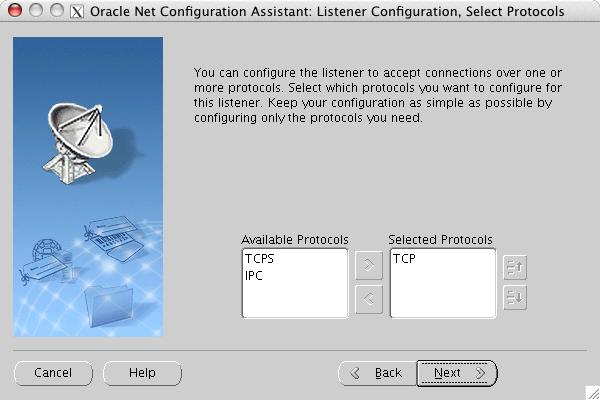Go Back to the previous step
This screenshot has width=600, height=400.
(x=376, y=373)
